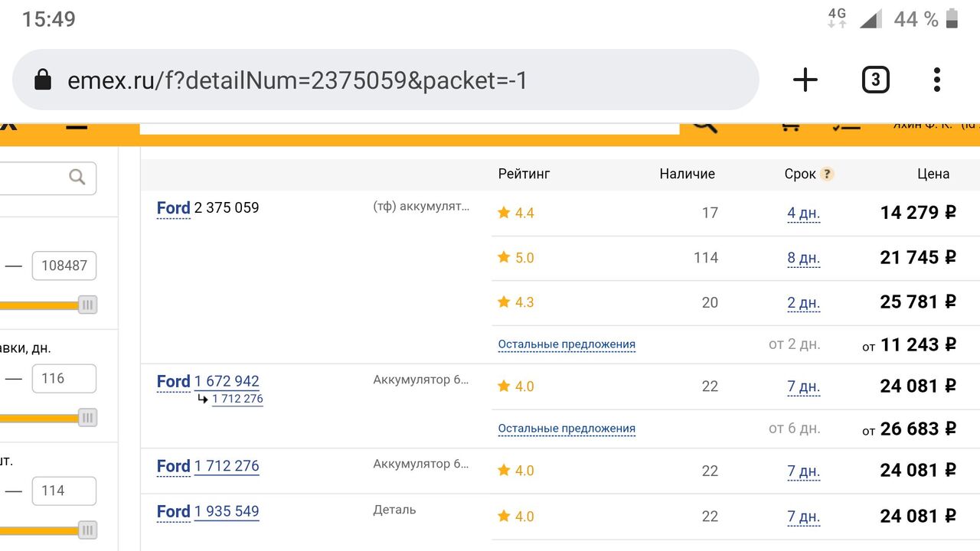Viewport: 980px width, 551px height.
Task: Tap the star icon of the 4.3 rating
Action: pos(504,302)
